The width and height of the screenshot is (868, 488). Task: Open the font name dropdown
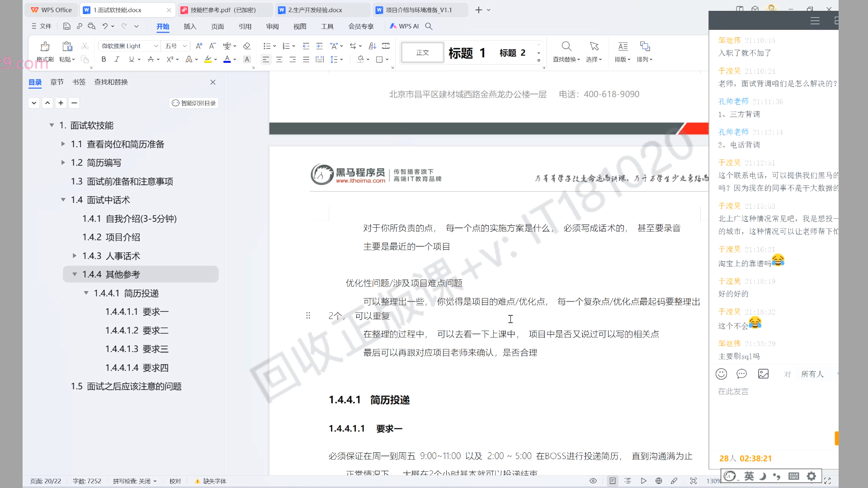click(x=156, y=46)
